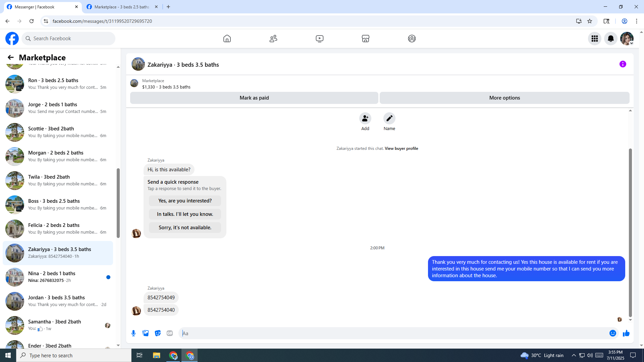Open the Task View button

click(140, 355)
